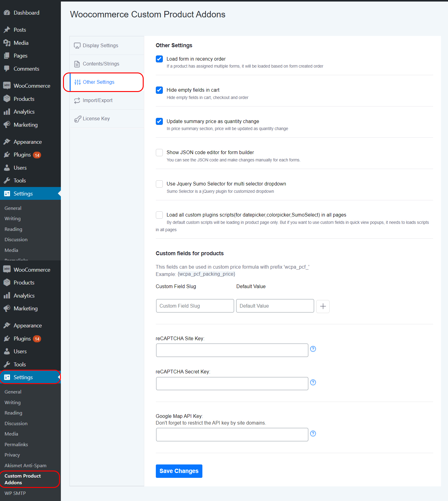Viewport: 448px width, 501px height.
Task: Click the Default Value input field
Action: (275, 306)
